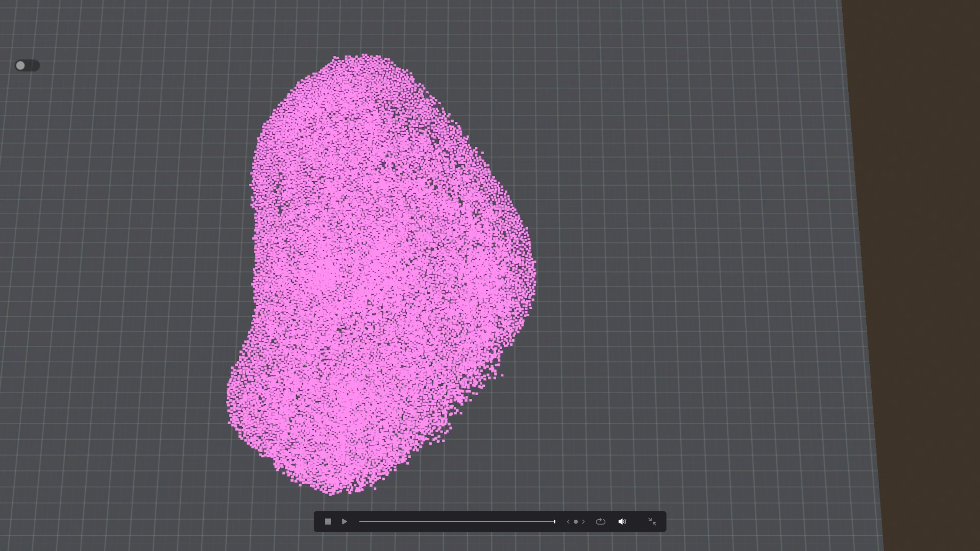Flip the toggle switch in top-left corner

pyautogui.click(x=27, y=65)
